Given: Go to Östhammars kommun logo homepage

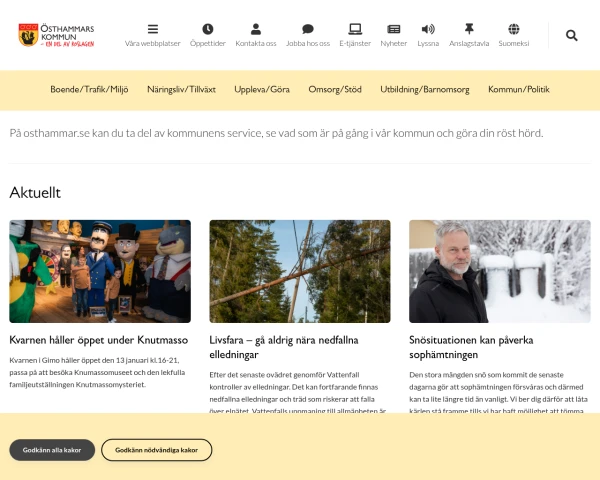Looking at the screenshot, I should [56, 35].
